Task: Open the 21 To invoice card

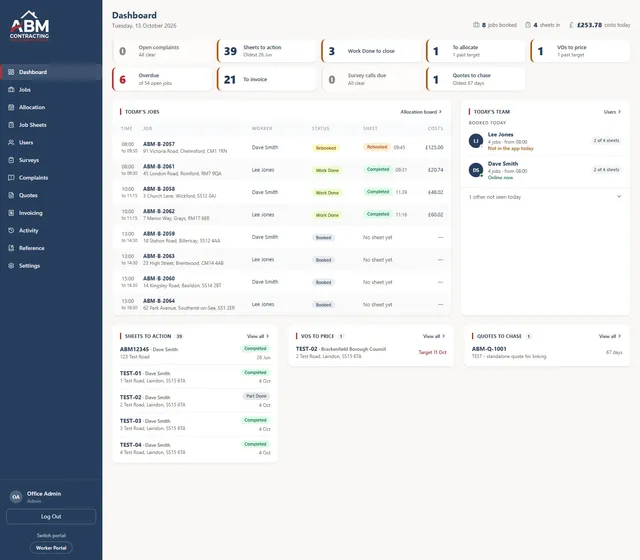Action: pyautogui.click(x=266, y=79)
